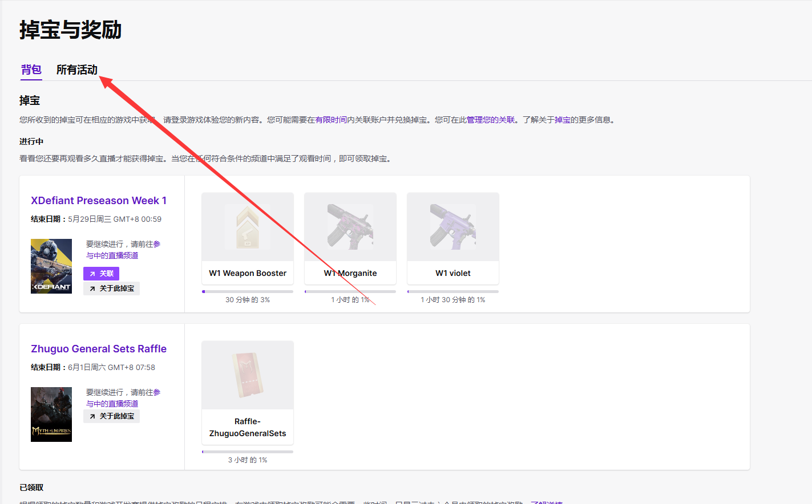Click the purple 关联 button

101,274
